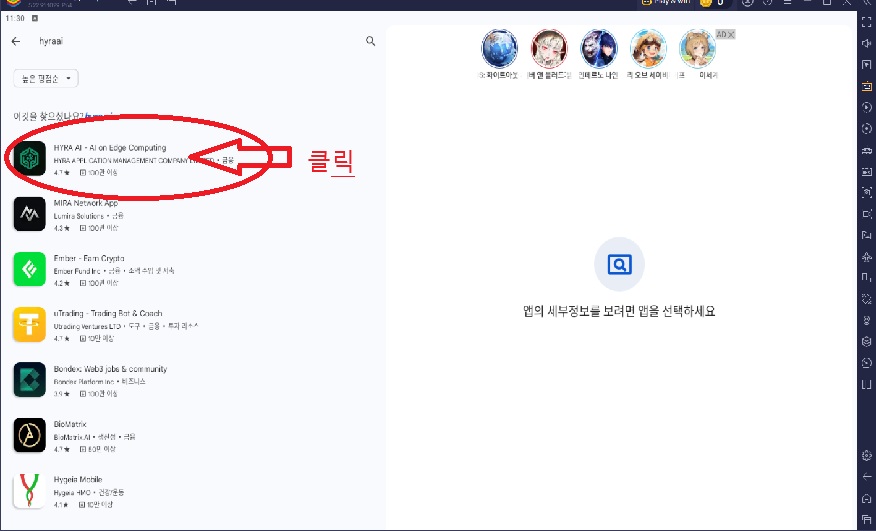The height and width of the screenshot is (531, 876).
Task: Select the BioMatrix title text
Action: pos(70,424)
